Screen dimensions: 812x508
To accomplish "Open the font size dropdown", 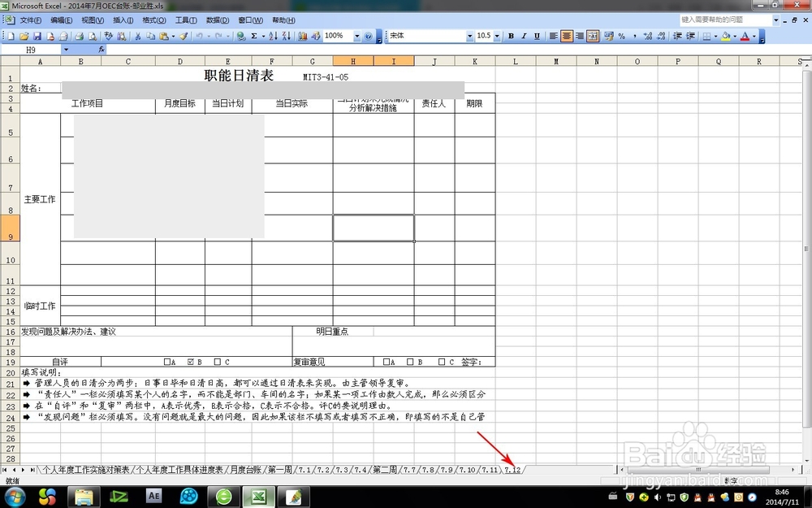I will (497, 36).
